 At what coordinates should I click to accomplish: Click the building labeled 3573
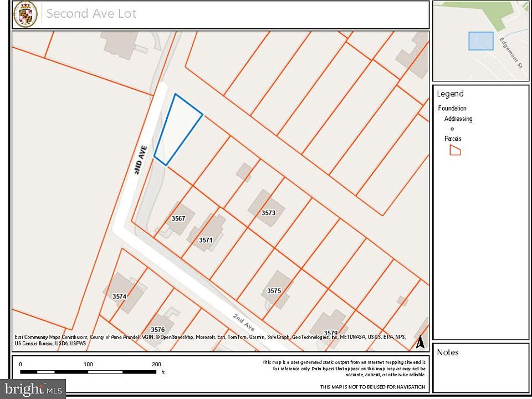coord(267,211)
